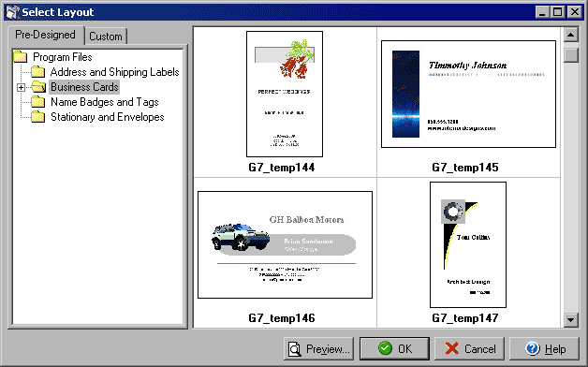The height and width of the screenshot is (367, 588).
Task: Select Name Badges and Tags entry
Action: pos(105,102)
